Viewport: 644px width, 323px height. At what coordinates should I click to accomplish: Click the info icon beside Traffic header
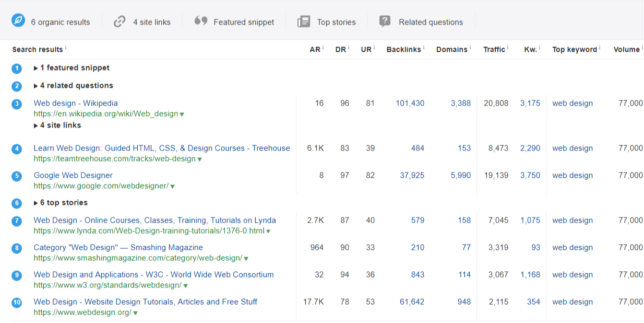click(x=507, y=47)
